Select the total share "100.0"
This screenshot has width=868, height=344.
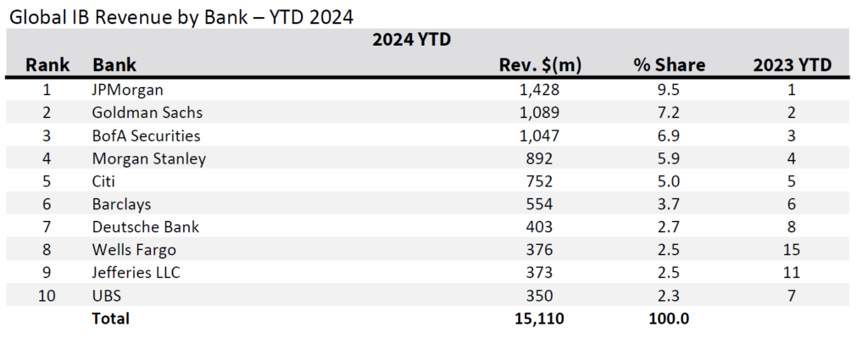(670, 319)
